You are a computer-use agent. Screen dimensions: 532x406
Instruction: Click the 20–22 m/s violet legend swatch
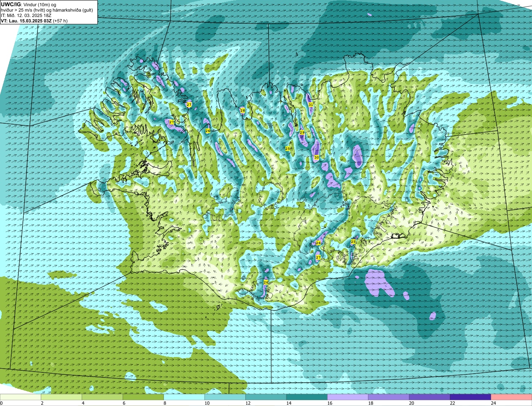pos(430,397)
